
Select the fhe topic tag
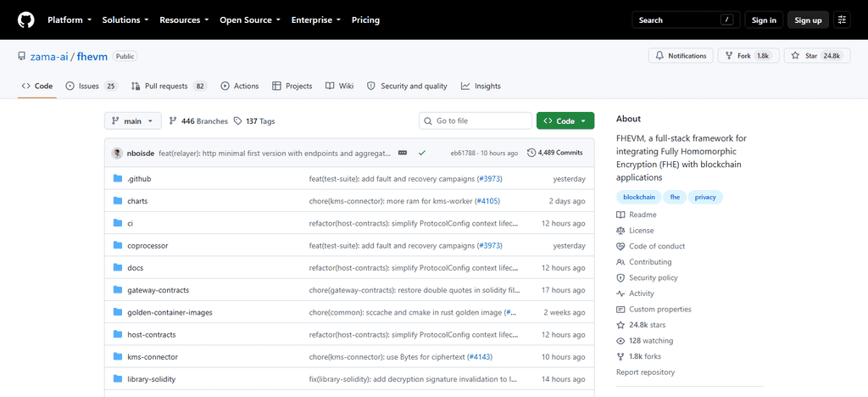[x=675, y=197]
